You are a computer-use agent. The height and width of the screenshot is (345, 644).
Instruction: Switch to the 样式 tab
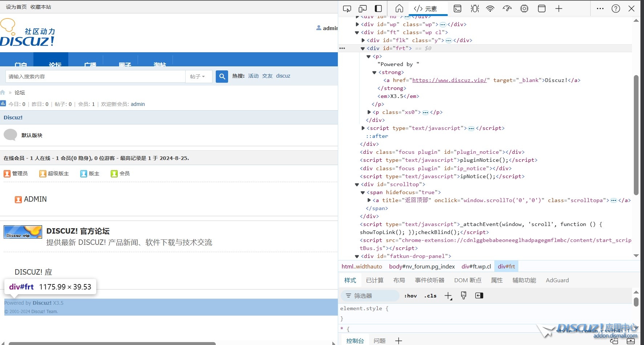(350, 280)
